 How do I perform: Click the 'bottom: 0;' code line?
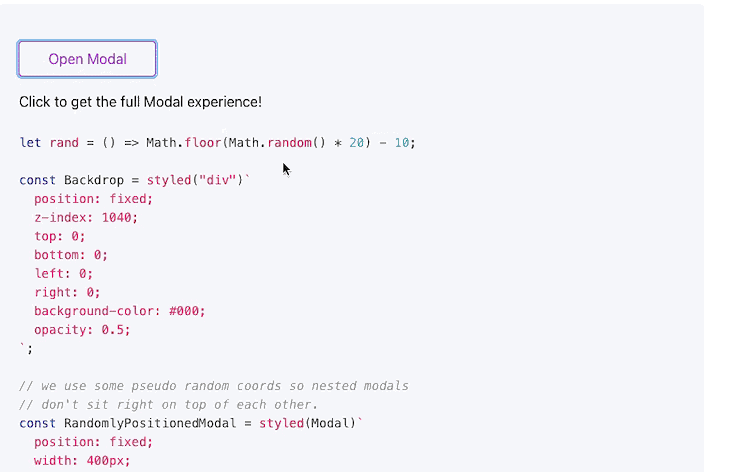coord(71,255)
